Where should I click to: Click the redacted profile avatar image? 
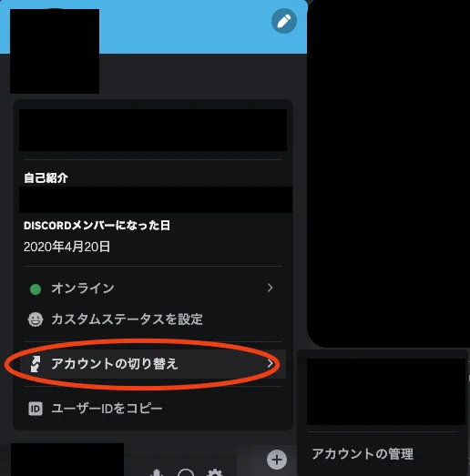[55, 51]
